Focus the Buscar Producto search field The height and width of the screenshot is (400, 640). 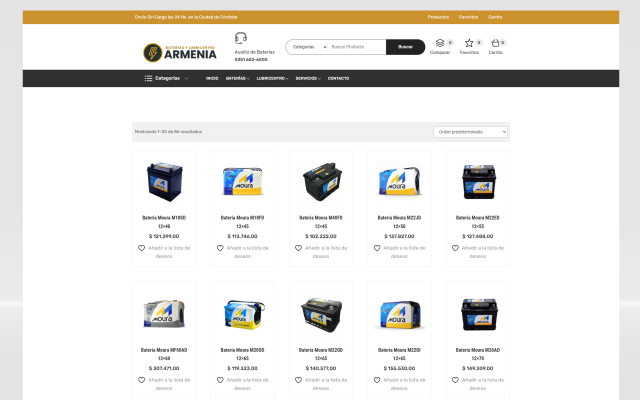tap(357, 47)
